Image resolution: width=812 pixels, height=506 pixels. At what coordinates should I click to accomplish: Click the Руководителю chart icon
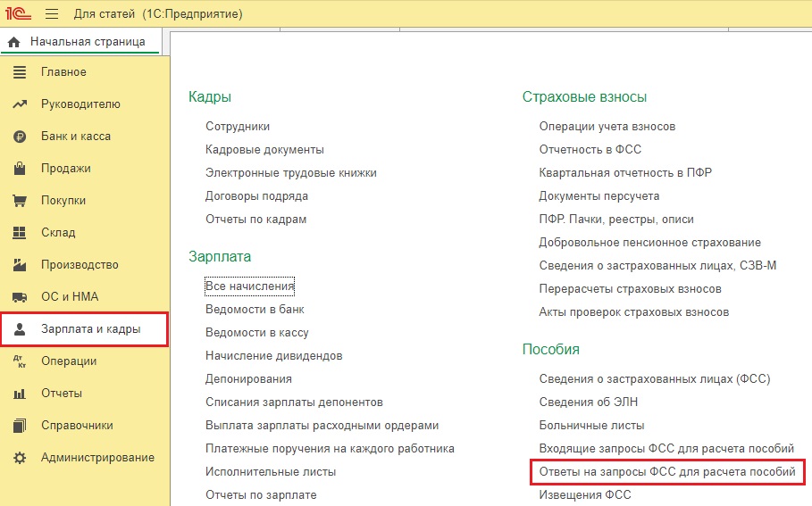(x=20, y=104)
